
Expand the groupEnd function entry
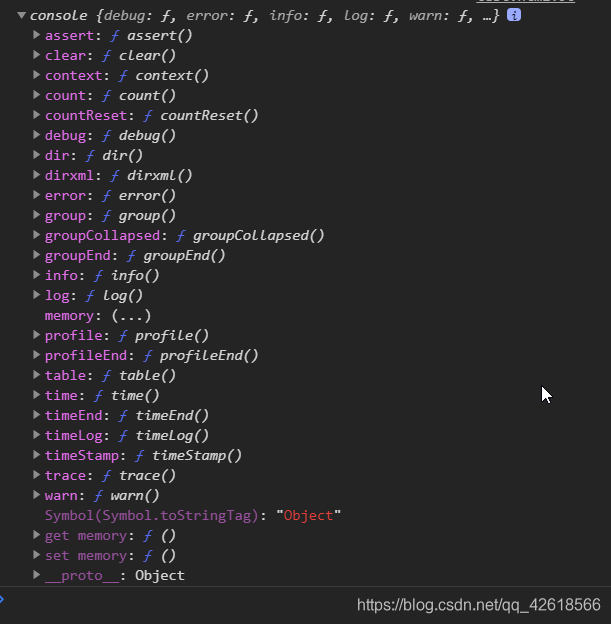point(36,255)
